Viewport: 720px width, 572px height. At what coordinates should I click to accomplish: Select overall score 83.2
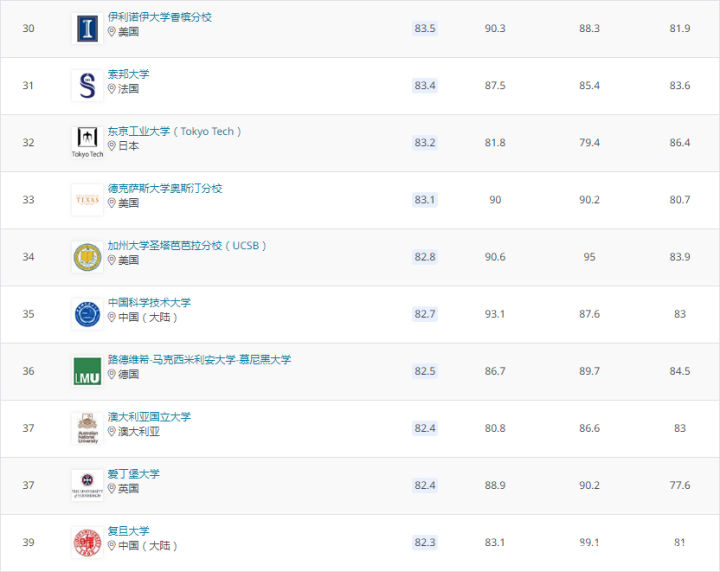click(425, 143)
